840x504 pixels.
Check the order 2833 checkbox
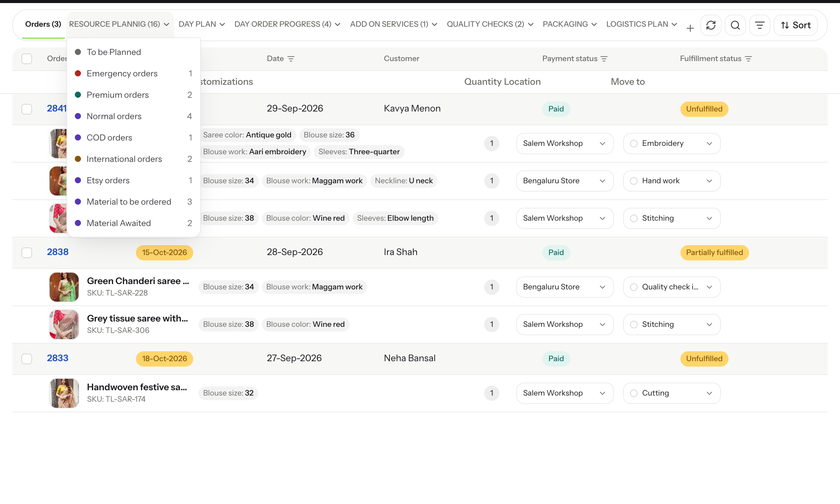coord(27,359)
